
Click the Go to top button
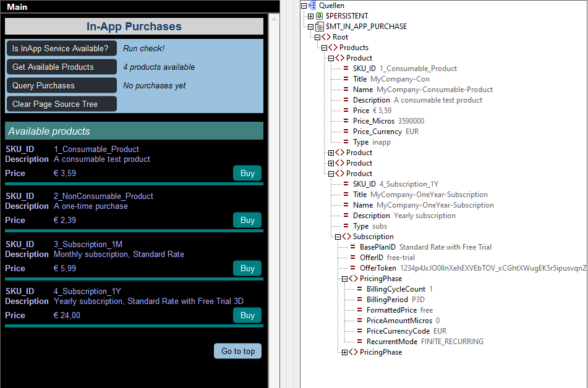click(238, 351)
